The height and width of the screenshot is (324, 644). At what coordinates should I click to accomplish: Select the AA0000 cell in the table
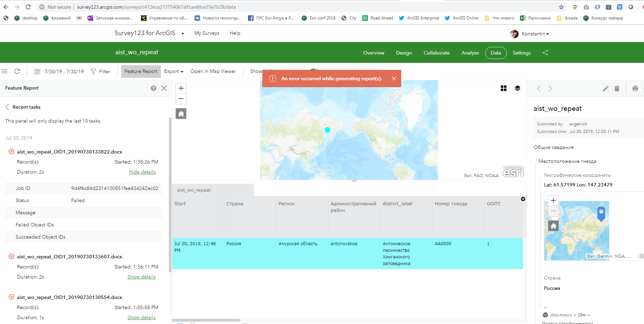[x=459, y=254]
